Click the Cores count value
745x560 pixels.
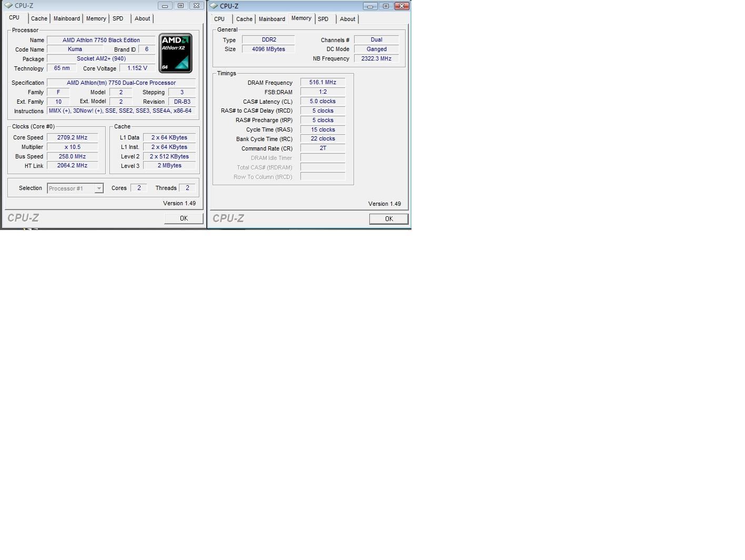(139, 188)
